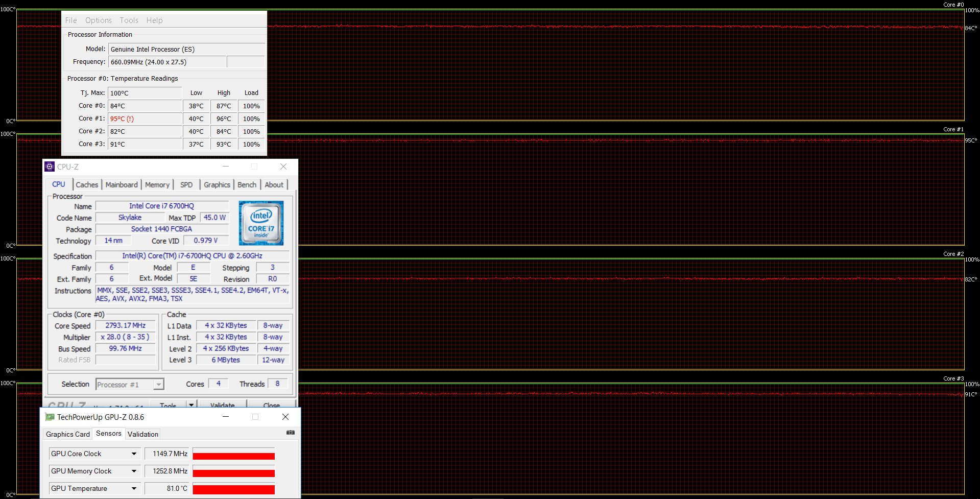The image size is (980, 499).
Task: Click the GPU-Z screenshot camera icon
Action: click(x=291, y=433)
